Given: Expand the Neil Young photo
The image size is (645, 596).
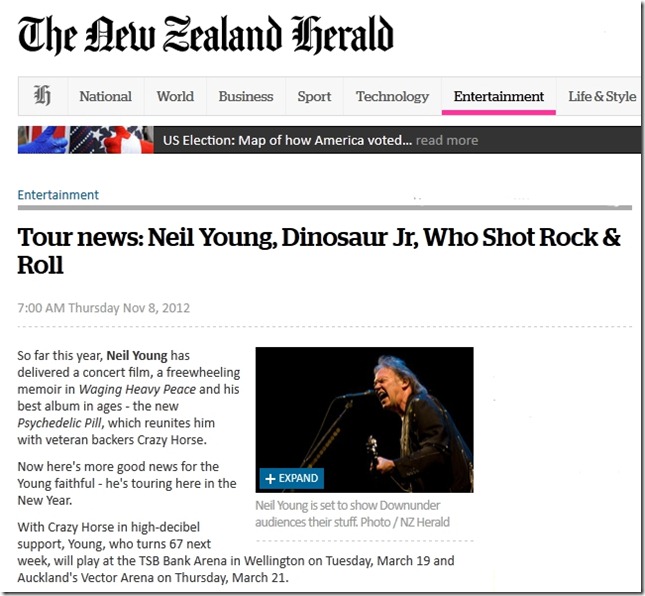Looking at the screenshot, I should [x=290, y=478].
